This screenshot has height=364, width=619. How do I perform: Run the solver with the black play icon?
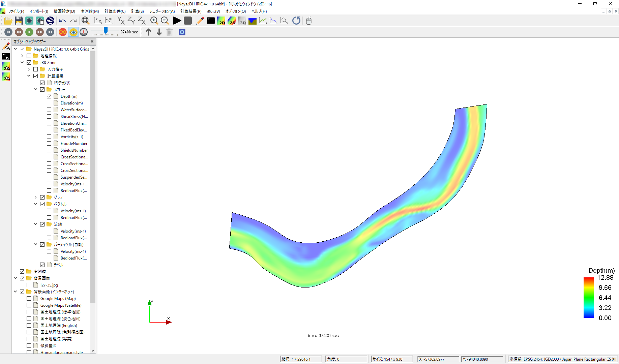coord(177,21)
